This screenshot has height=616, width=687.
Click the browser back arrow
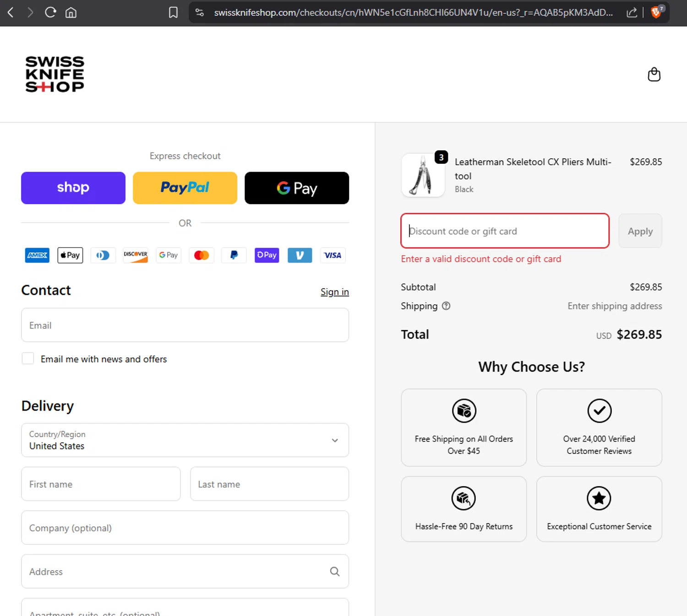11,12
